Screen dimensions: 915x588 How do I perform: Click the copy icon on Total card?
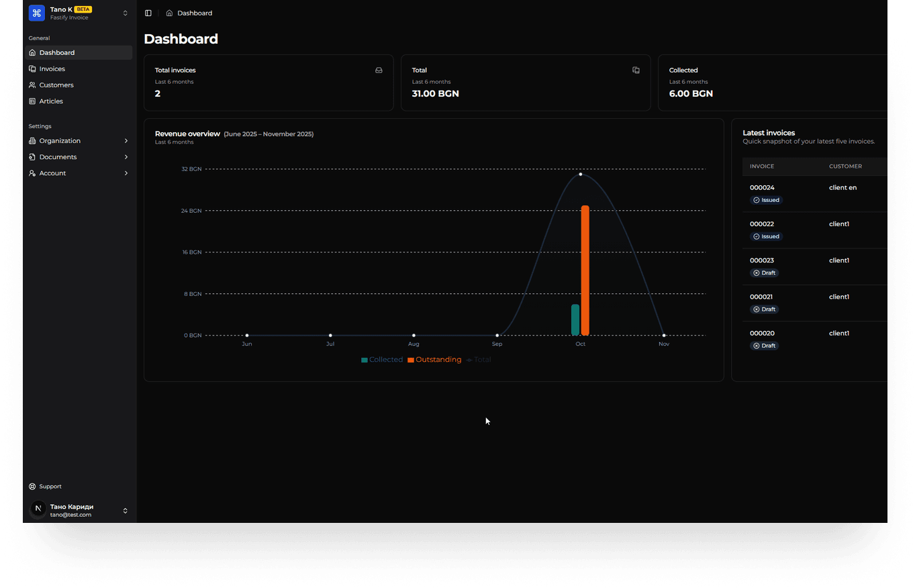pyautogui.click(x=636, y=70)
